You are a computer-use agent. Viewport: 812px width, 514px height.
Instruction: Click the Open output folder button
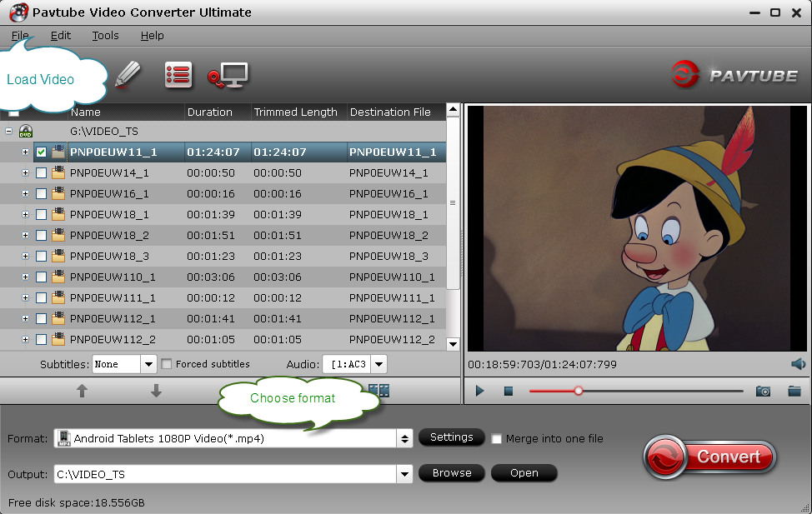(524, 473)
